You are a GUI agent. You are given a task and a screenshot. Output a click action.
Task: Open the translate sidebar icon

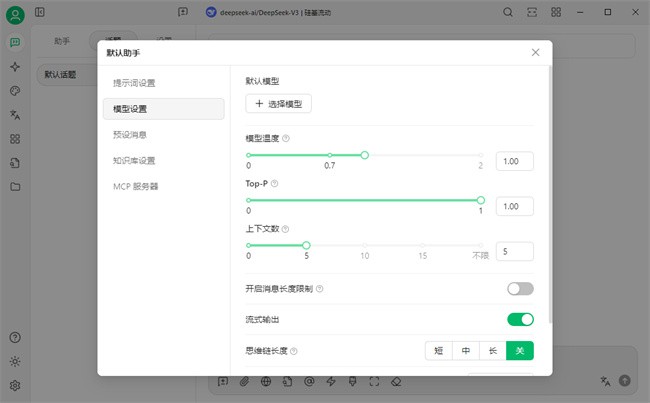(x=15, y=115)
